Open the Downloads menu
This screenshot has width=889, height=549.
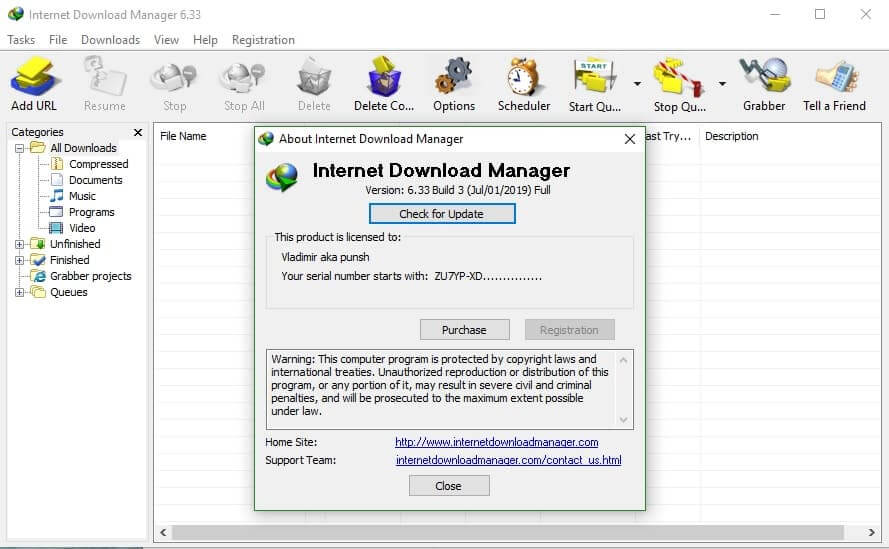(110, 40)
